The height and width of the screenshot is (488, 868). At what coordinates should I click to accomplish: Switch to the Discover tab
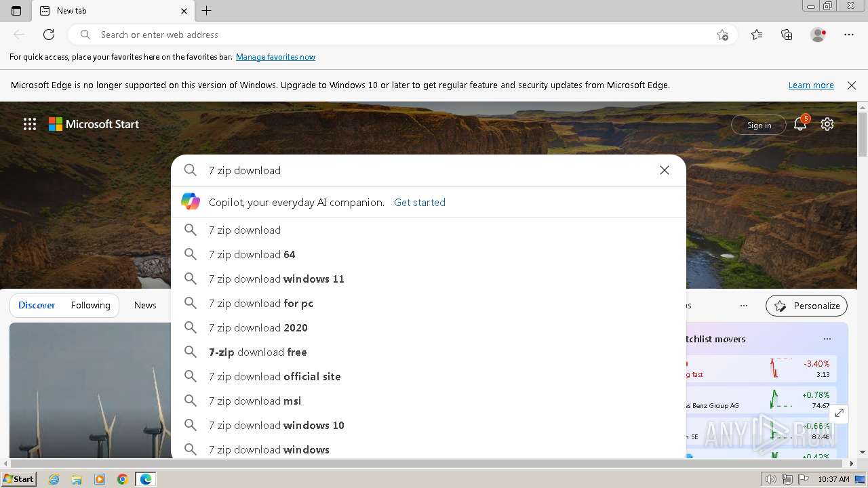[37, 305]
